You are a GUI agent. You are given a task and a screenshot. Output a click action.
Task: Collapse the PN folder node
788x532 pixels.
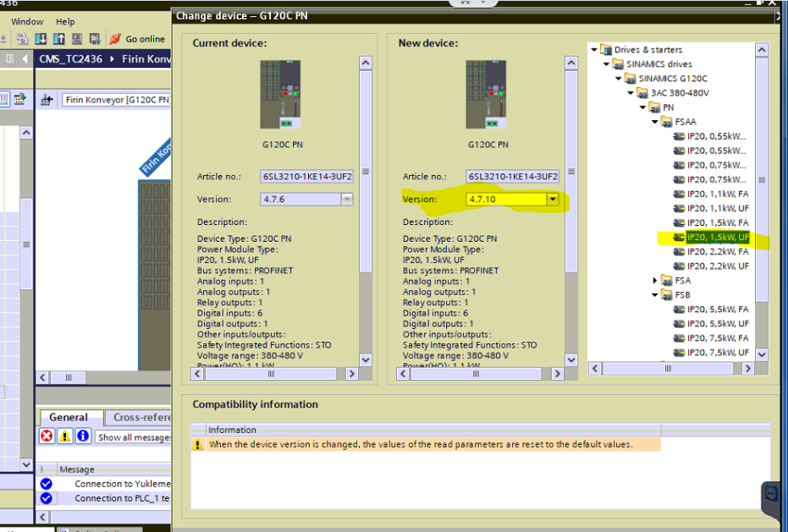tap(642, 107)
